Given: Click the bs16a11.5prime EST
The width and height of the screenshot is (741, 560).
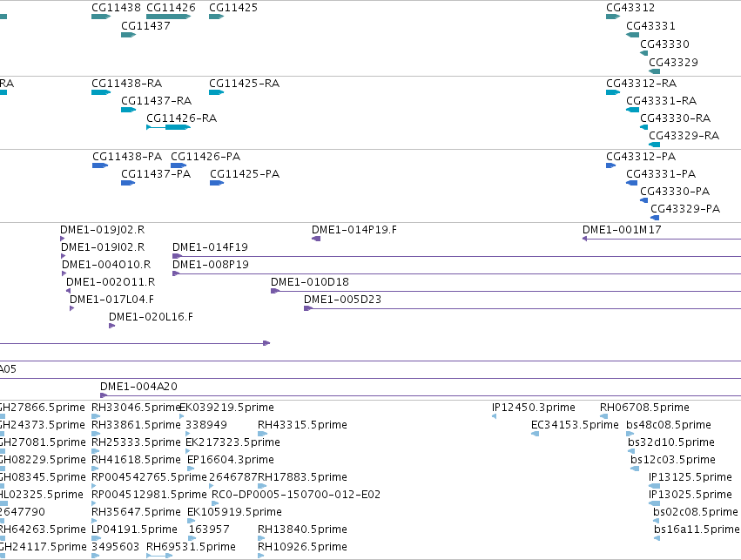Looking at the screenshot, I should (657, 539).
